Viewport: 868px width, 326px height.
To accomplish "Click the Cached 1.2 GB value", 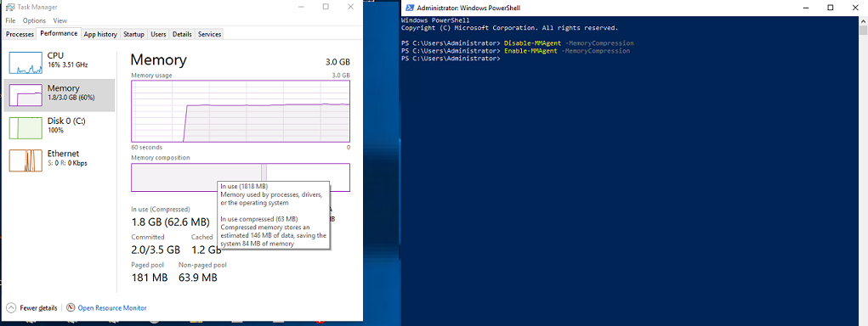I will pos(207,250).
